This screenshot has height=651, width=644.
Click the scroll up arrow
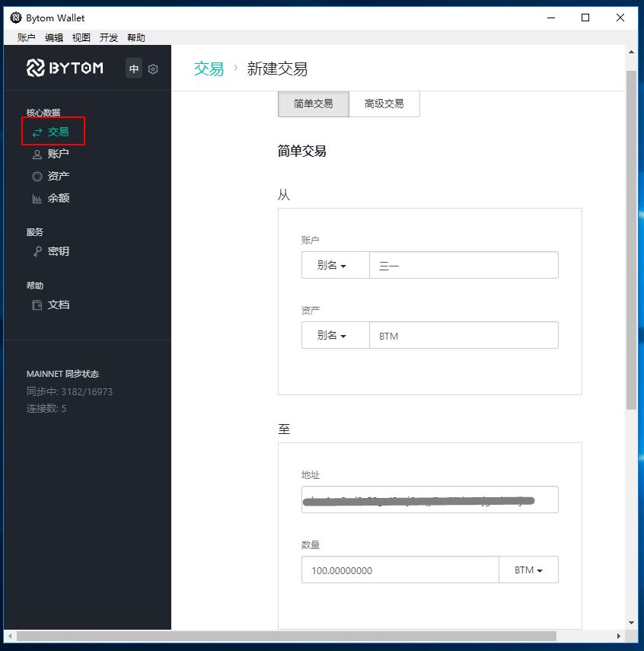631,53
